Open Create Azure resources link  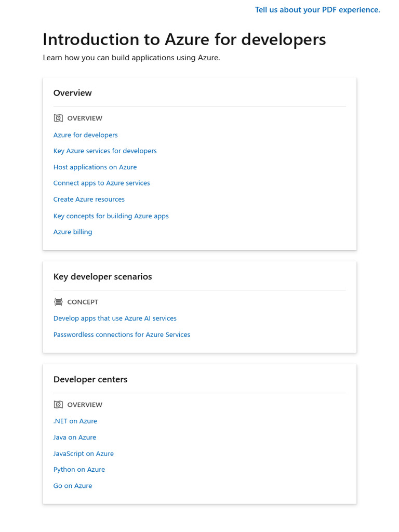tap(89, 199)
